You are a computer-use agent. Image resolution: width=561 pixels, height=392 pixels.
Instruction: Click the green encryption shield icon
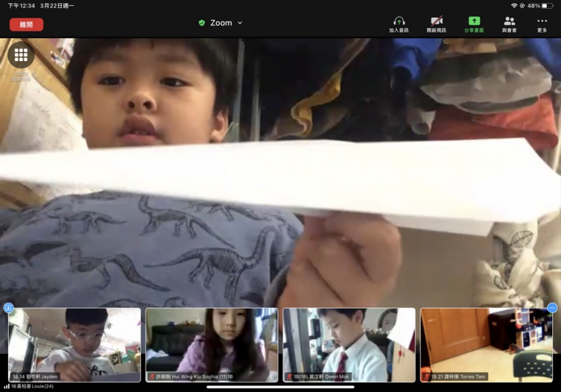(x=201, y=24)
